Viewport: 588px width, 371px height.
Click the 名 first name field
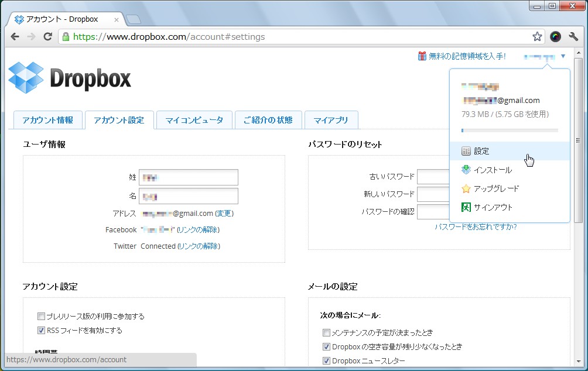click(189, 196)
